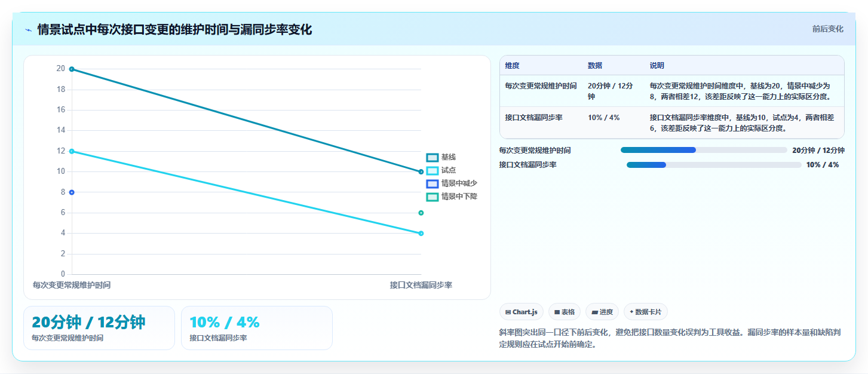Toggle the 试点 legend item

pos(441,170)
